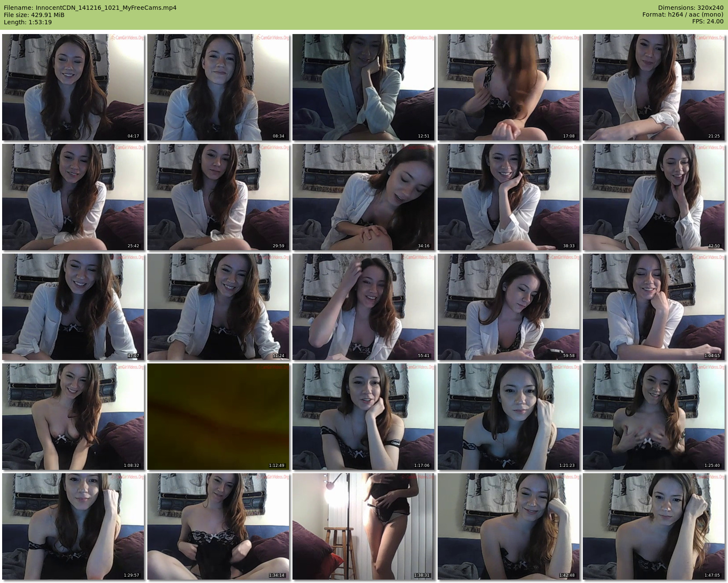Select the "Dimensions: 320x240" text
Image resolution: width=728 pixels, height=583 pixels.
point(691,8)
